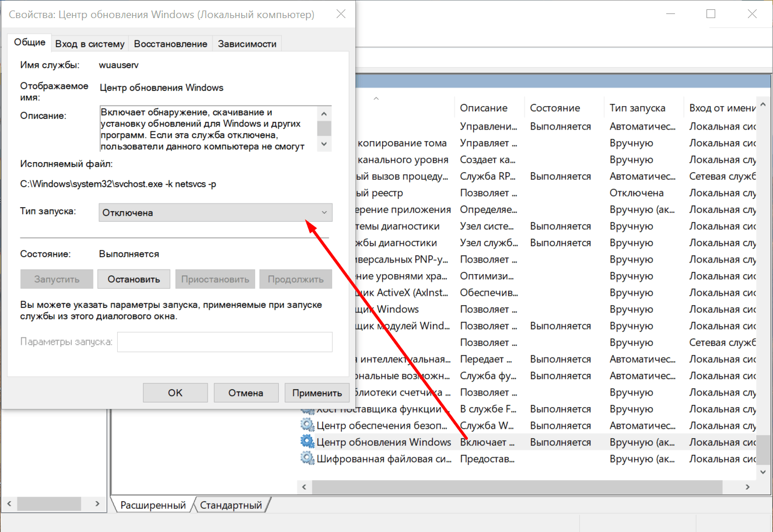Select the Центр обеспечения безоп... service row
Screen dimensions: 773x532
pos(528,425)
